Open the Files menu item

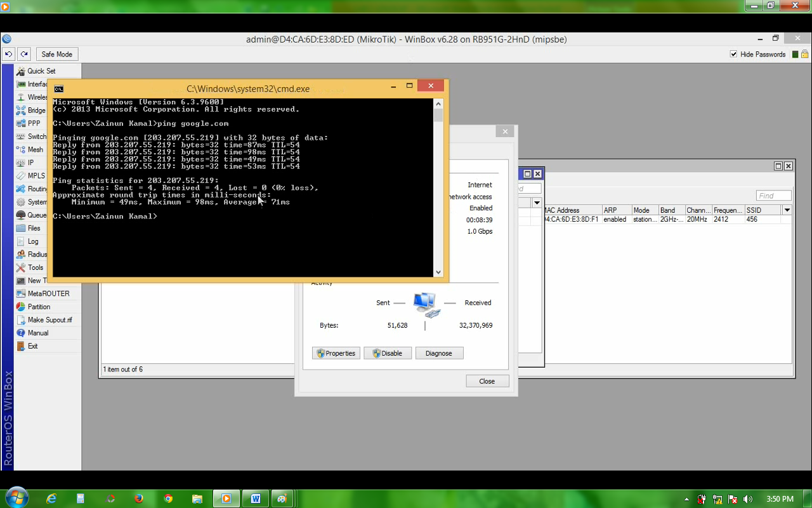(x=34, y=228)
